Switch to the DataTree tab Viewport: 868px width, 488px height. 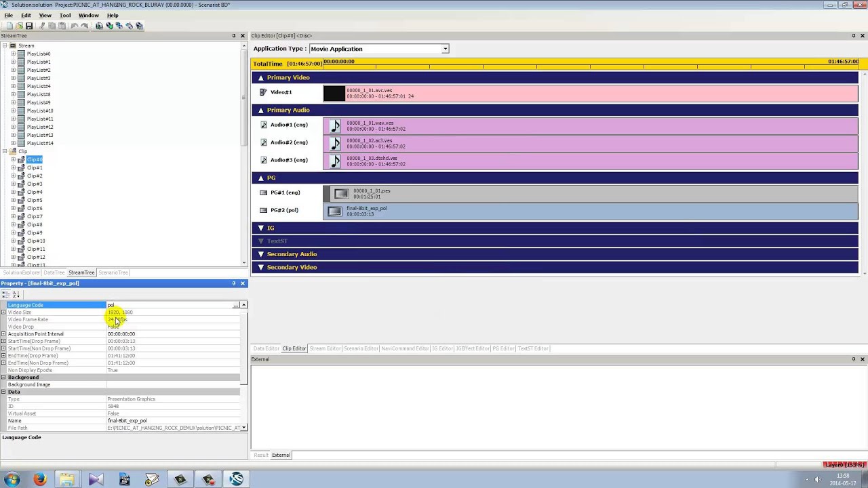click(54, 272)
